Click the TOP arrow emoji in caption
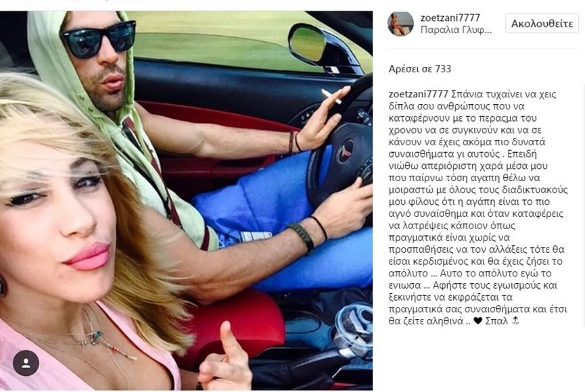Screen dimensions: 585x392 click(515, 320)
